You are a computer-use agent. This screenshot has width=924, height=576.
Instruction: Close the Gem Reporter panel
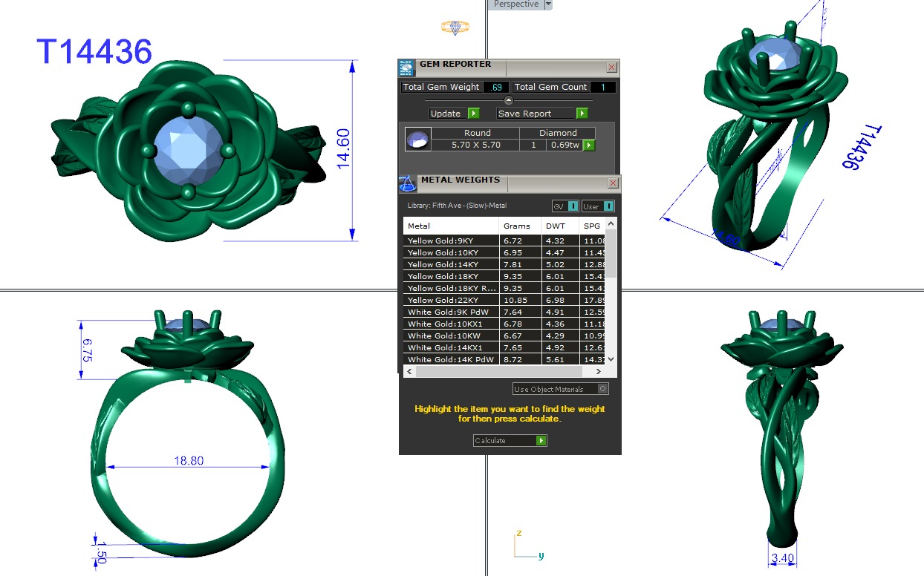[x=611, y=68]
